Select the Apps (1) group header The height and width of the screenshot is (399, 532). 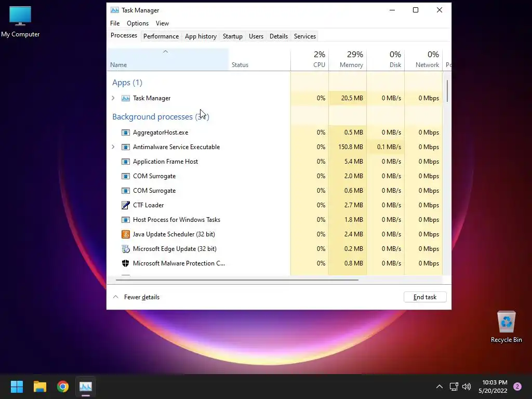point(127,83)
